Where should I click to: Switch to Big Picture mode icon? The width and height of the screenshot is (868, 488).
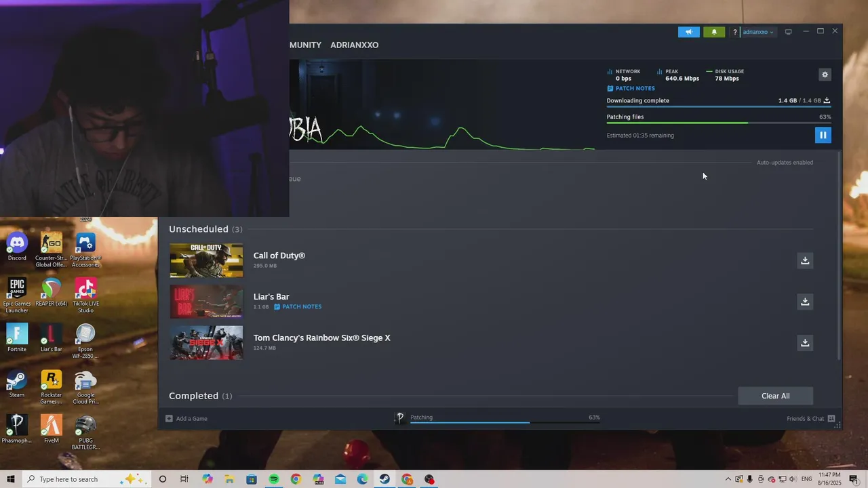pyautogui.click(x=788, y=32)
